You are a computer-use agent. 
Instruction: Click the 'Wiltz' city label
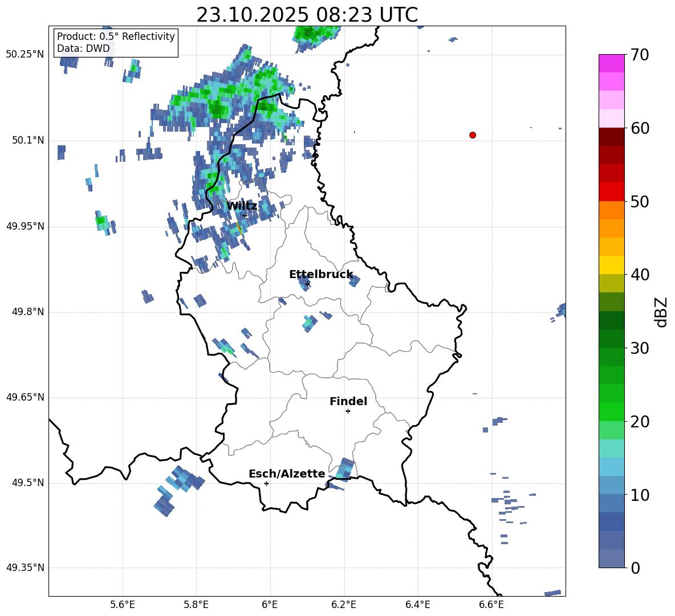tap(242, 206)
